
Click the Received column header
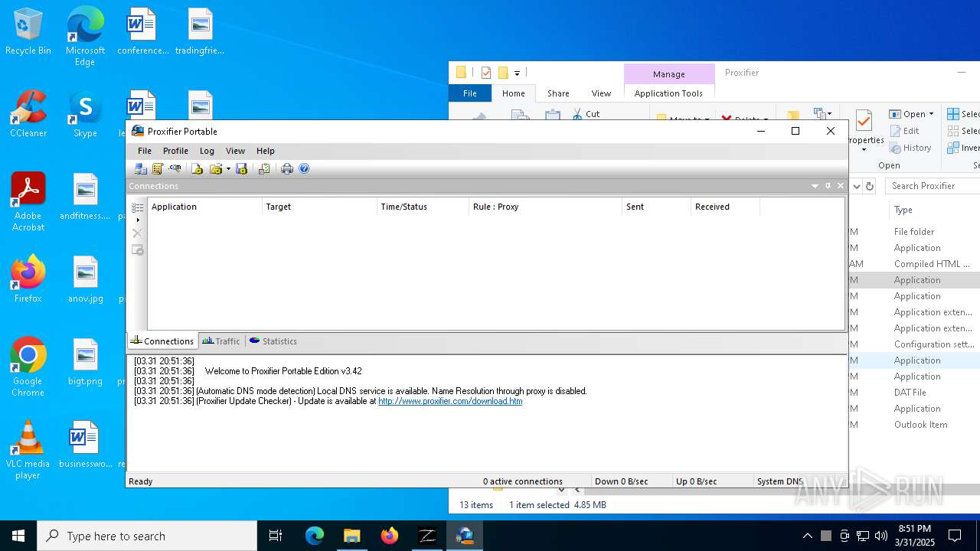pos(725,207)
